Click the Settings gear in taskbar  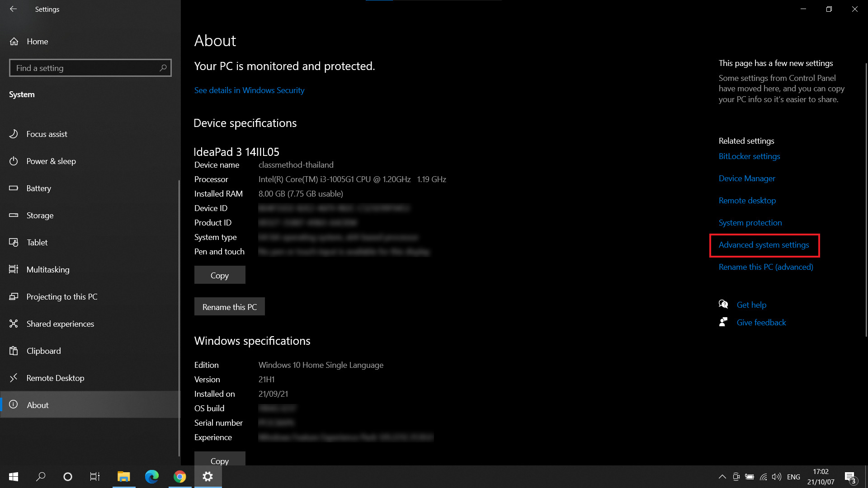tap(208, 477)
